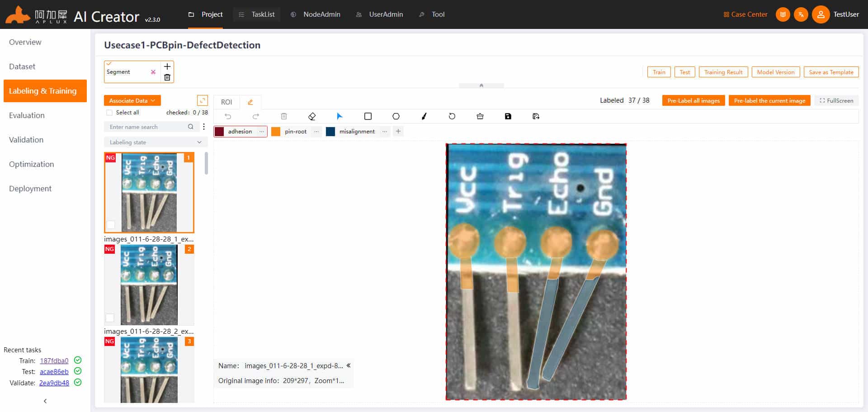Open Training Result
The image size is (868, 412).
723,72
